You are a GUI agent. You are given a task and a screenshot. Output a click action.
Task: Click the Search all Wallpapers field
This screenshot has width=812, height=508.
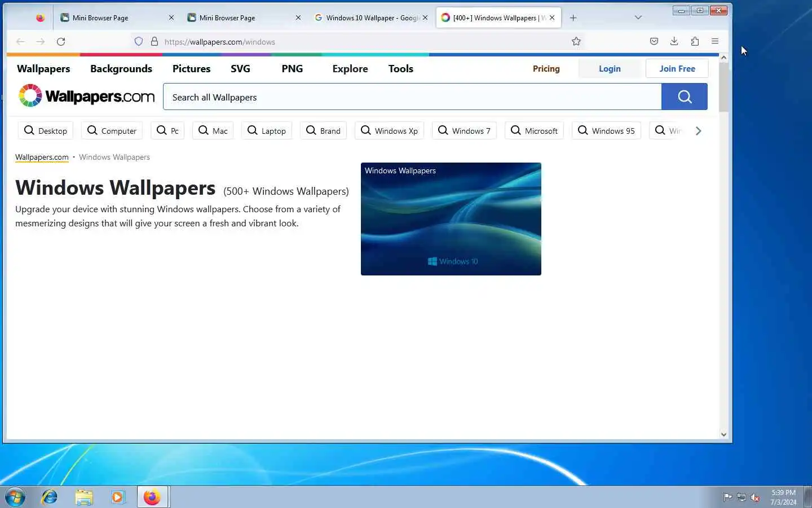point(412,97)
